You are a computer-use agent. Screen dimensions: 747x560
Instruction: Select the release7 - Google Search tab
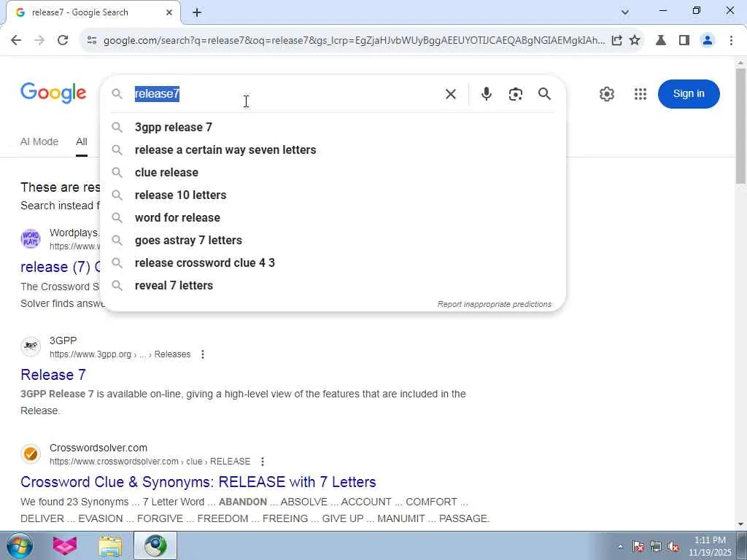point(93,12)
